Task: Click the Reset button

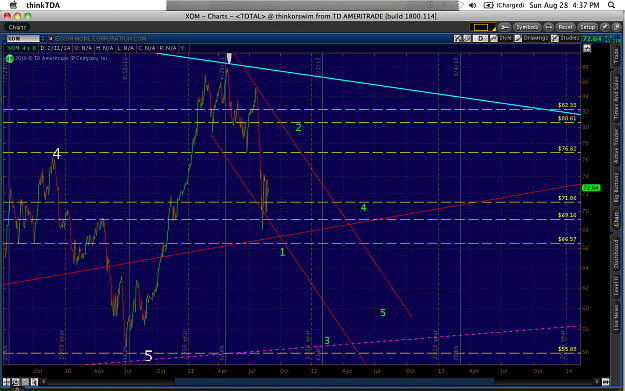Action: tap(565, 27)
